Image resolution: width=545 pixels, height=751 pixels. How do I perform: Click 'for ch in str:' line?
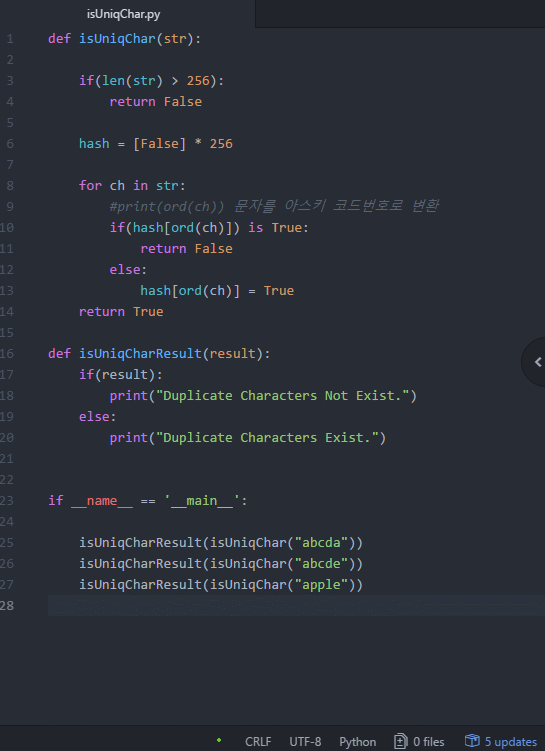pos(132,185)
